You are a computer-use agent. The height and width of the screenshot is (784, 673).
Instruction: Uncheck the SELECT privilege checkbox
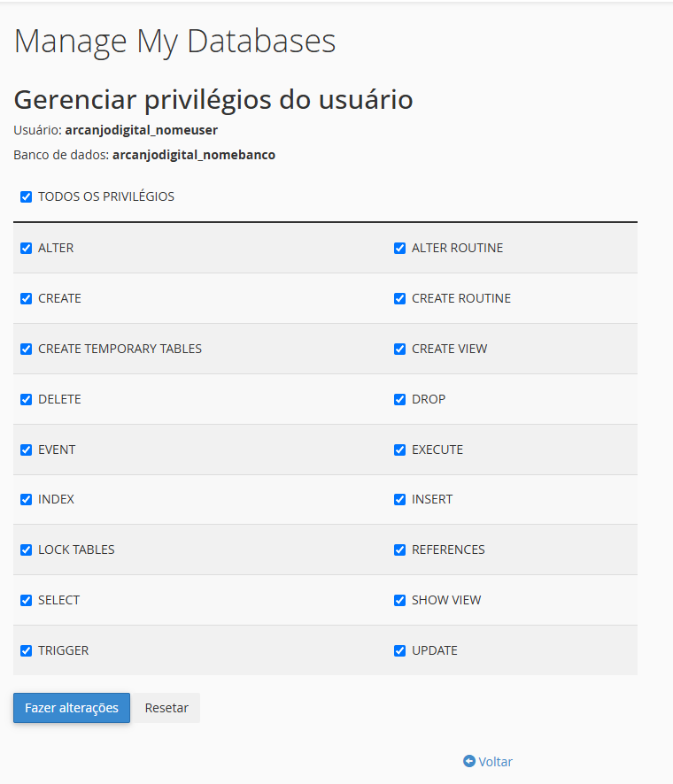(x=27, y=600)
